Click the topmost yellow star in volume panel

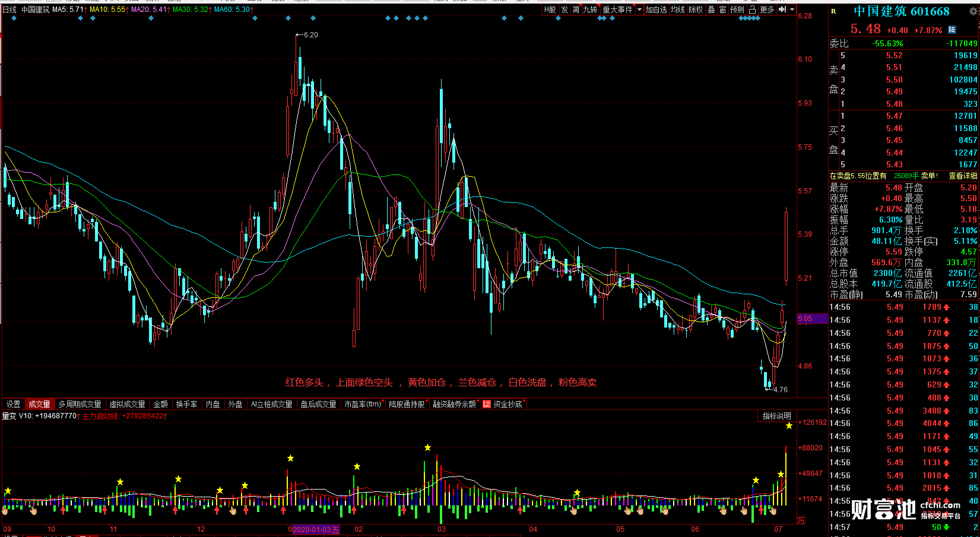click(x=789, y=426)
